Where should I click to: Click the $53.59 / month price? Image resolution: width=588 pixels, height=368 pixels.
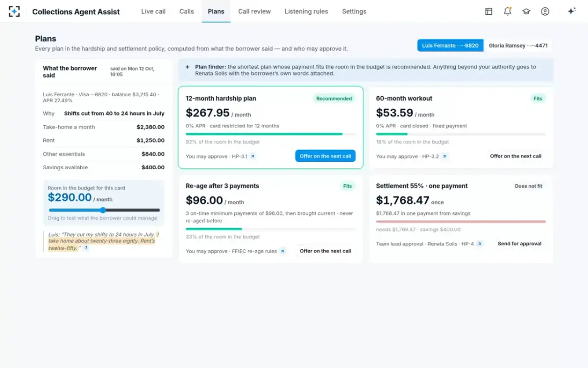click(405, 113)
